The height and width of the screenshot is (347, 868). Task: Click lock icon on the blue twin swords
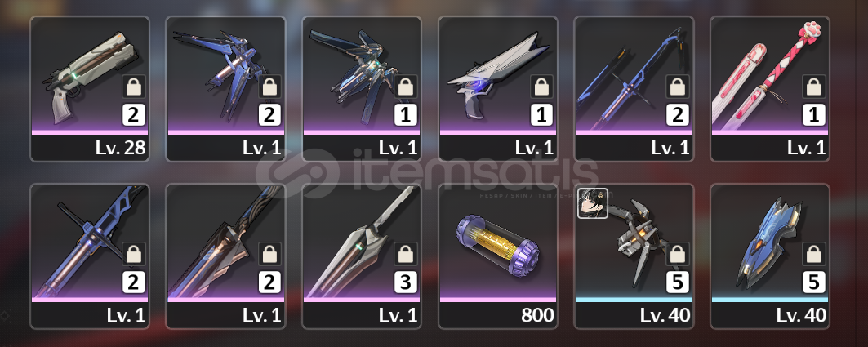(x=678, y=87)
